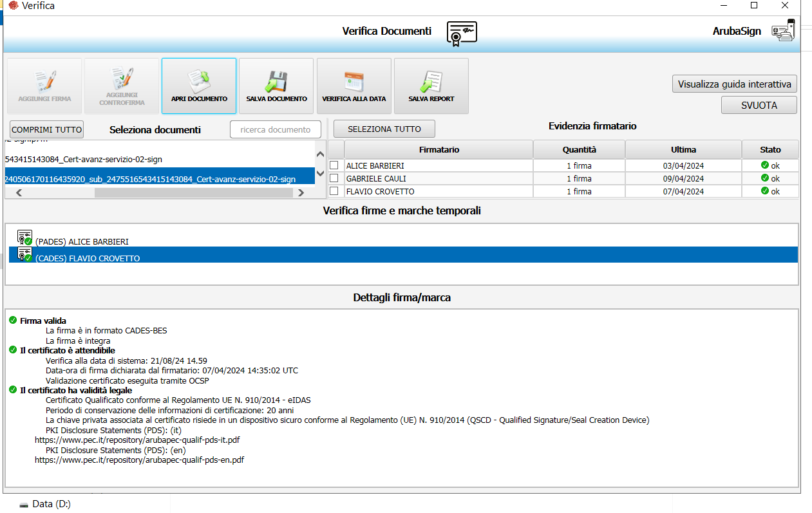Sort by the Firmatario column header

click(439, 149)
